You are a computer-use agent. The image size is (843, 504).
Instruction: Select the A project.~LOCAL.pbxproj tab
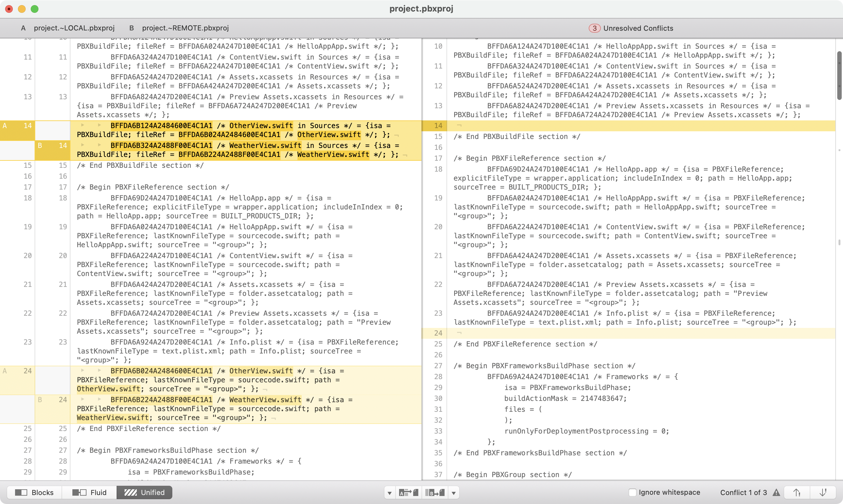[x=68, y=28]
